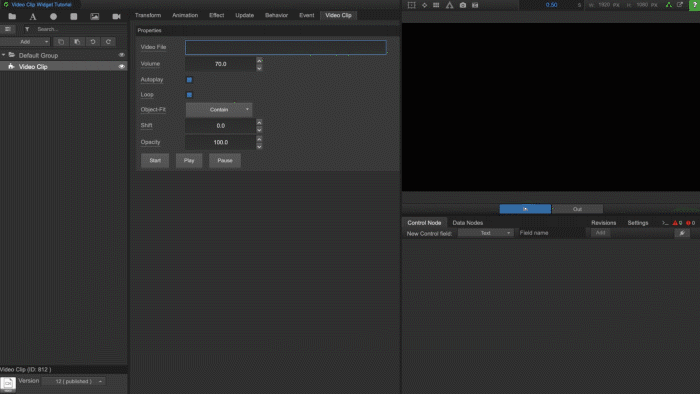Switch to the Effect tab

[217, 15]
